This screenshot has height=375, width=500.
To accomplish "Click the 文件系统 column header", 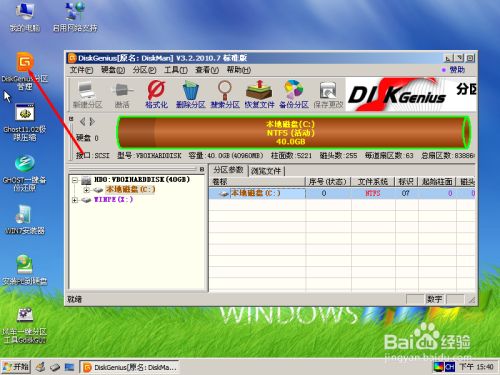I will pyautogui.click(x=373, y=182).
